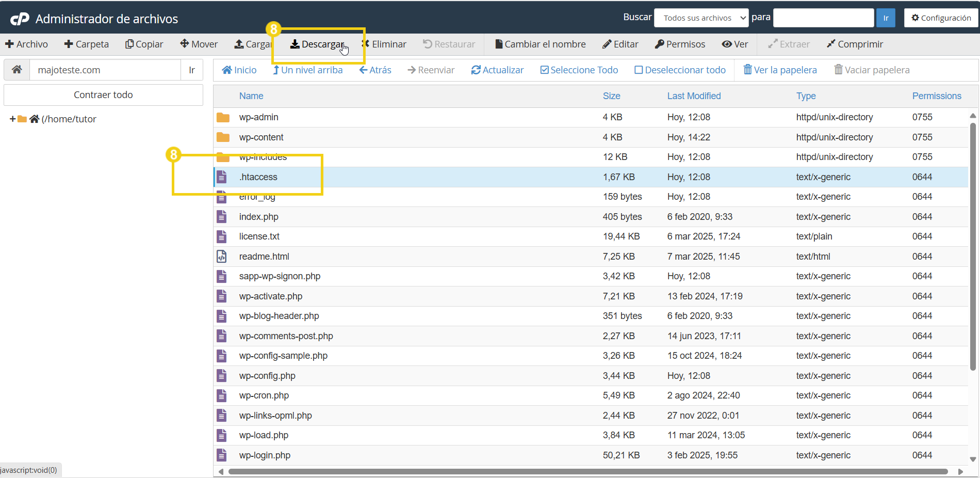This screenshot has height=478, width=980.
Task: Click the wp-config.php file icon
Action: (x=222, y=376)
